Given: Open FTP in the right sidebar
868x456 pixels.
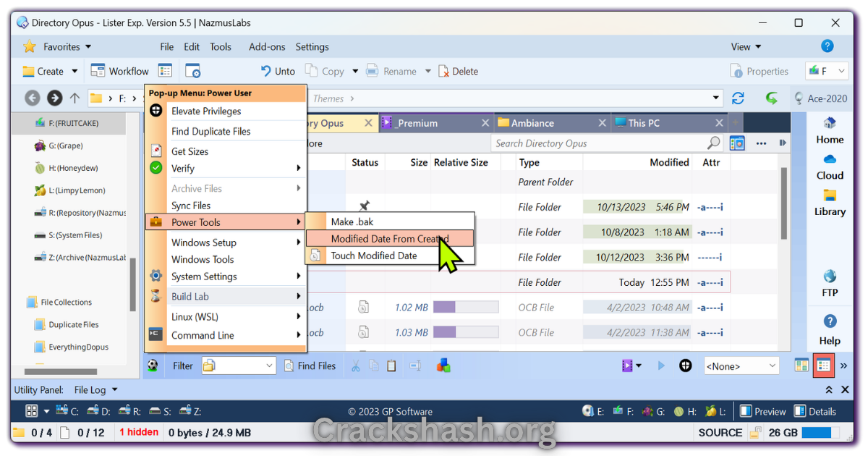Looking at the screenshot, I should click(830, 284).
